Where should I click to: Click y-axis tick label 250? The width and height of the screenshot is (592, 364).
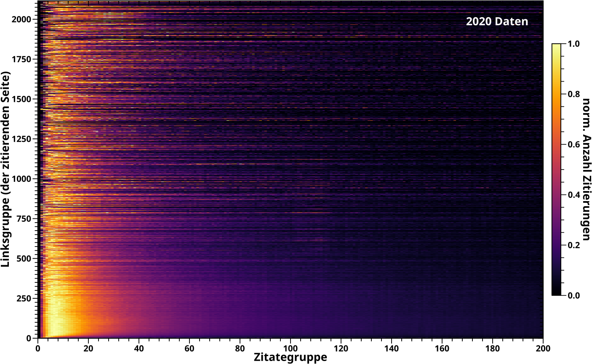24,298
